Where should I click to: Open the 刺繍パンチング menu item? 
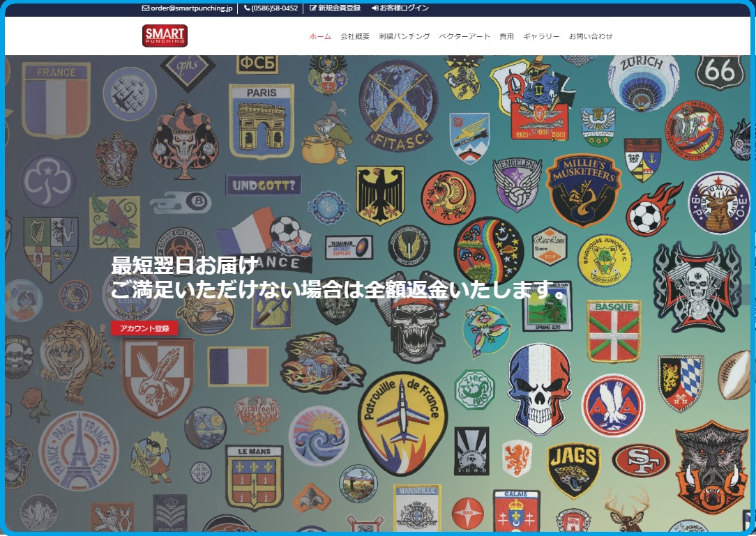pyautogui.click(x=404, y=37)
